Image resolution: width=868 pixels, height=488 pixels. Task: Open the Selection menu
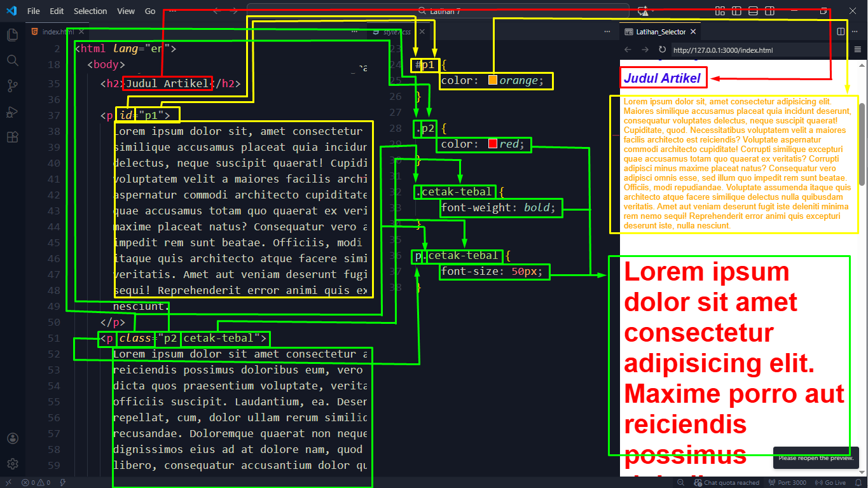click(x=90, y=11)
